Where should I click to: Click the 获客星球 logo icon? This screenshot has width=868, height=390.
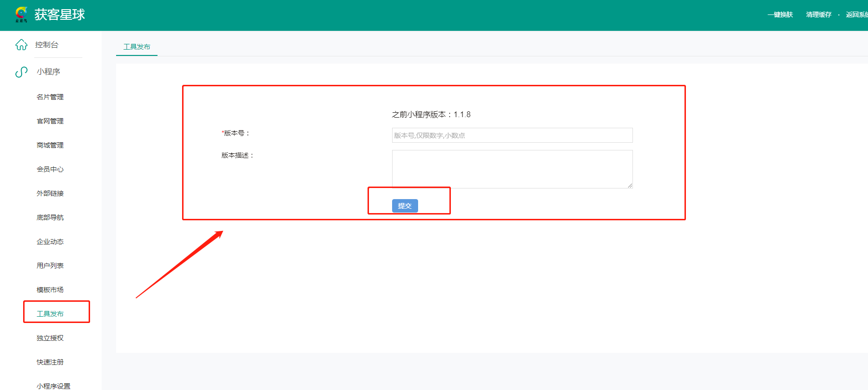(21, 14)
